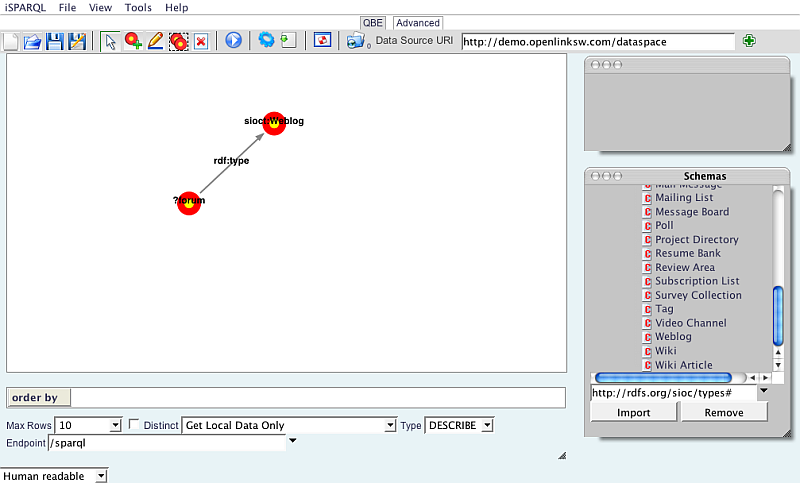The width and height of the screenshot is (800, 483).
Task: Add data source with green plus icon
Action: point(749,41)
